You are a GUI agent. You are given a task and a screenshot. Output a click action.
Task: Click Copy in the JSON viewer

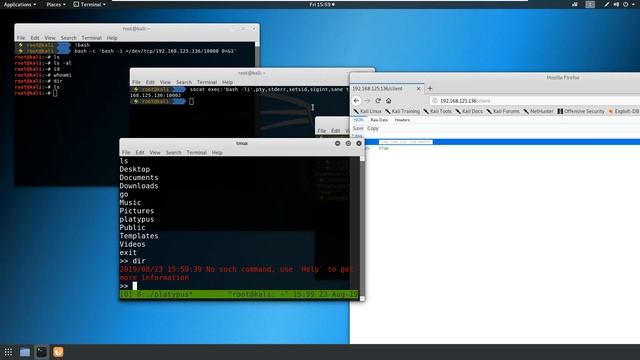[x=373, y=128]
